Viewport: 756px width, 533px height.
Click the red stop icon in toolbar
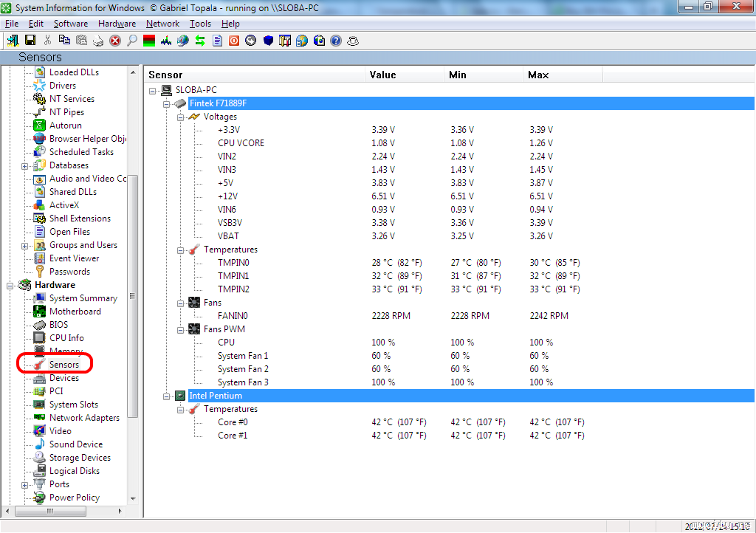(115, 41)
